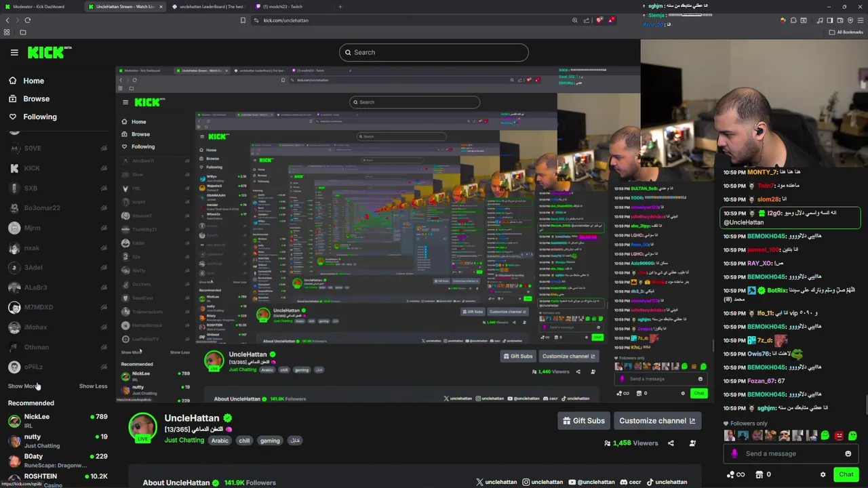The width and height of the screenshot is (868, 488).
Task: Click UncleHattan's live profile avatar
Action: point(142,428)
